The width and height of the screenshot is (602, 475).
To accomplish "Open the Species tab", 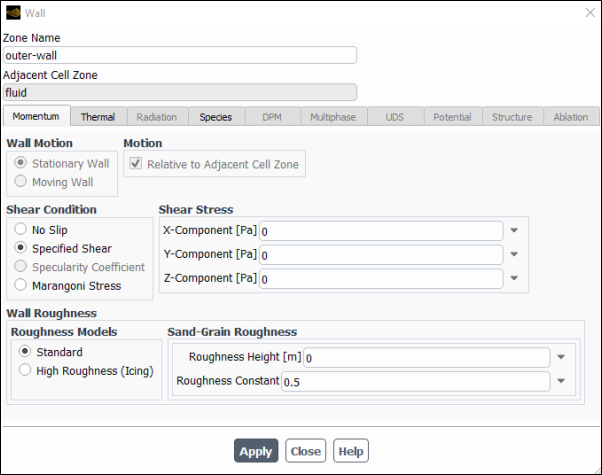I will coord(216,117).
